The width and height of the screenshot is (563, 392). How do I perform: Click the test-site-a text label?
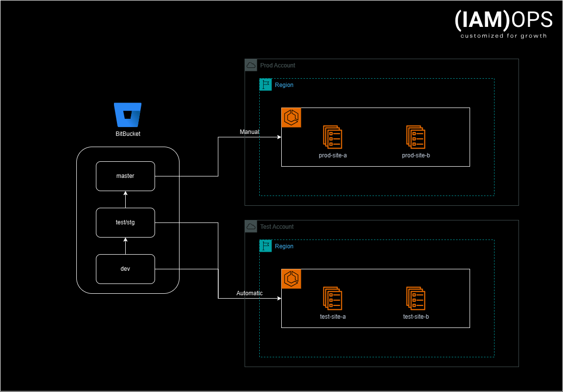[333, 317]
